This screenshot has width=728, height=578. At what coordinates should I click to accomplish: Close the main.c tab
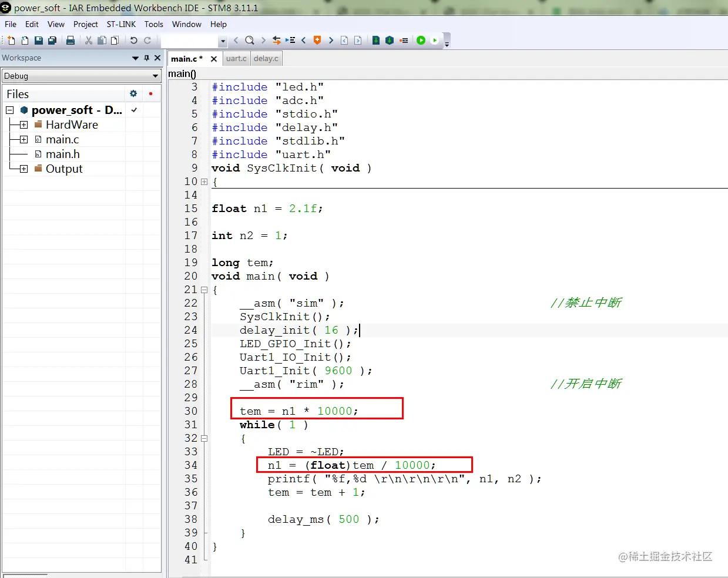pyautogui.click(x=214, y=59)
